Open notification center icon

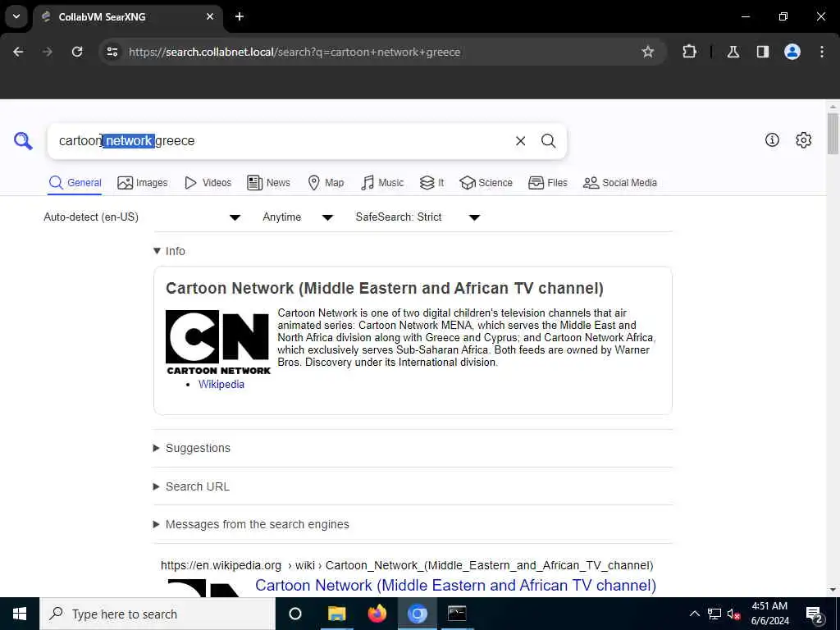(814, 614)
